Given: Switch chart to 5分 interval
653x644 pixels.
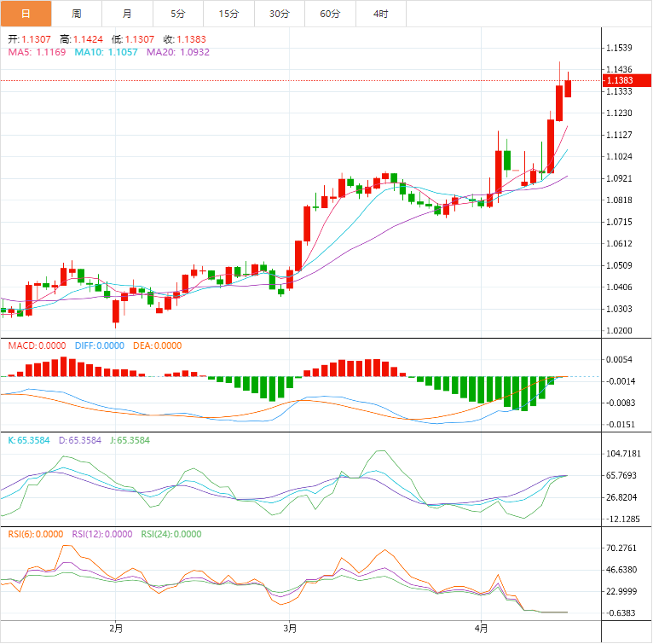Looking at the screenshot, I should (x=177, y=14).
